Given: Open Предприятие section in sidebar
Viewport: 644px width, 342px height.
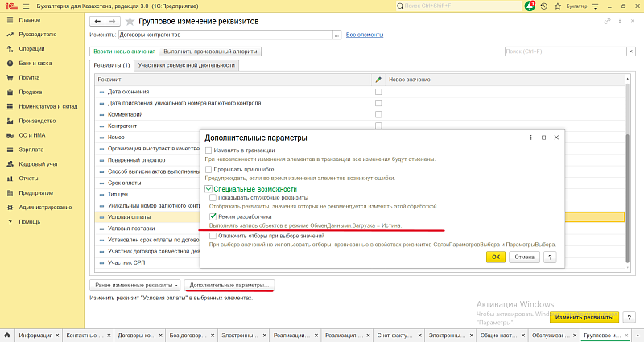Looking at the screenshot, I should (x=35, y=193).
